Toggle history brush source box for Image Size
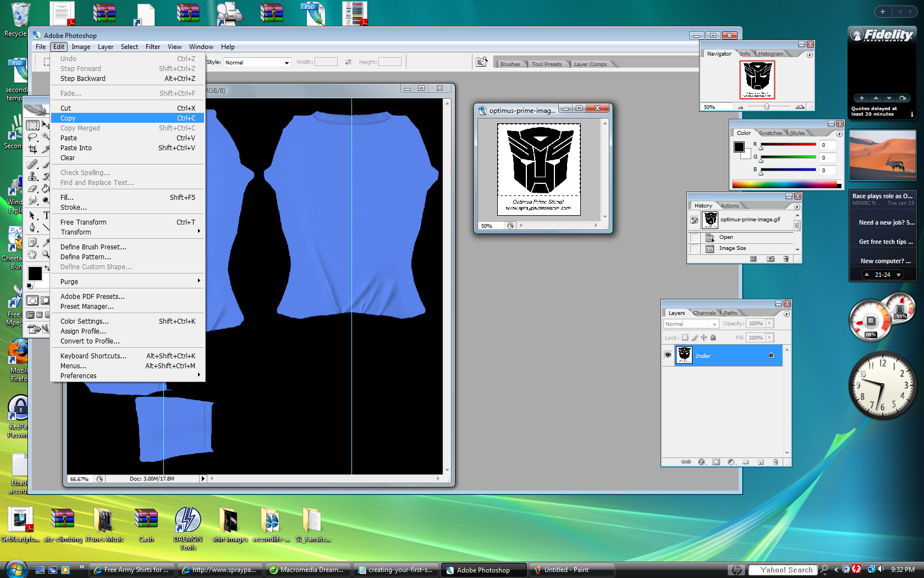The height and width of the screenshot is (578, 924). tap(695, 249)
